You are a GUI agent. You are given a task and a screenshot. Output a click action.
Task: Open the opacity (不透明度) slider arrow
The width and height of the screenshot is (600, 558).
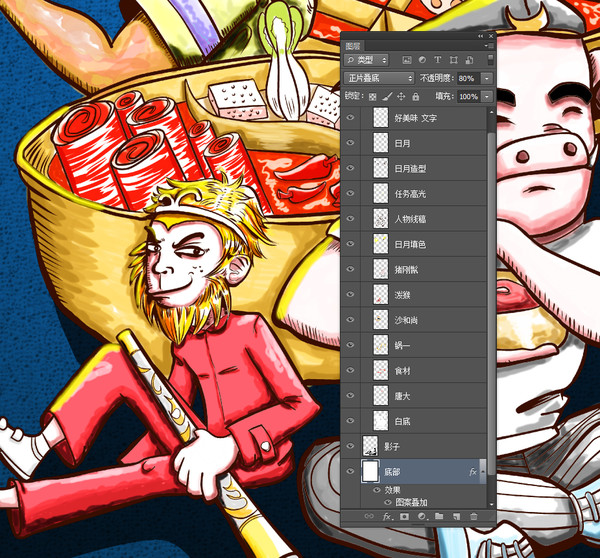[487, 78]
